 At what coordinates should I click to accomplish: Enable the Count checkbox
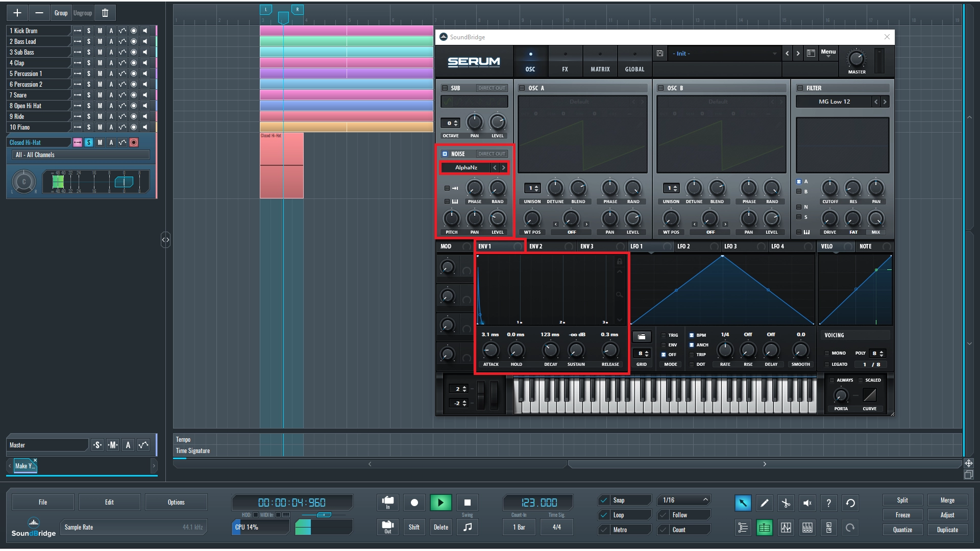point(664,530)
